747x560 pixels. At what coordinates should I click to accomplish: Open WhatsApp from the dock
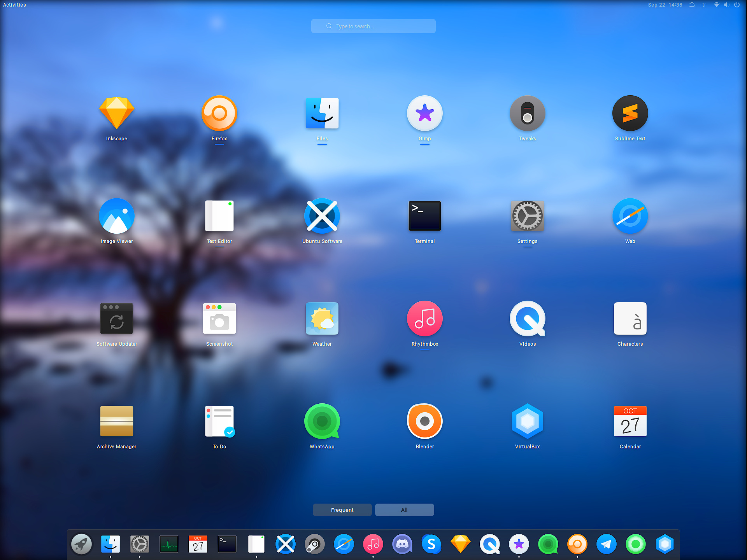point(548,544)
